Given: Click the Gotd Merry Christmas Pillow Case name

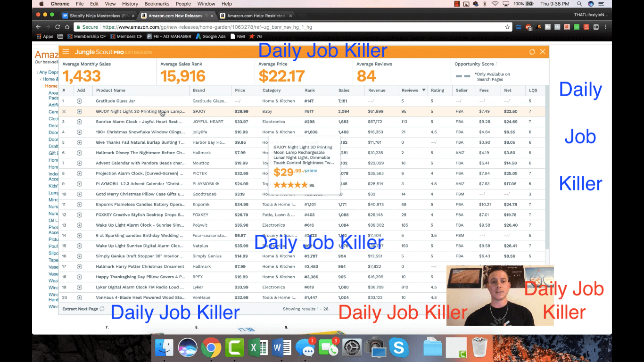Looking at the screenshot, I should (140, 194).
